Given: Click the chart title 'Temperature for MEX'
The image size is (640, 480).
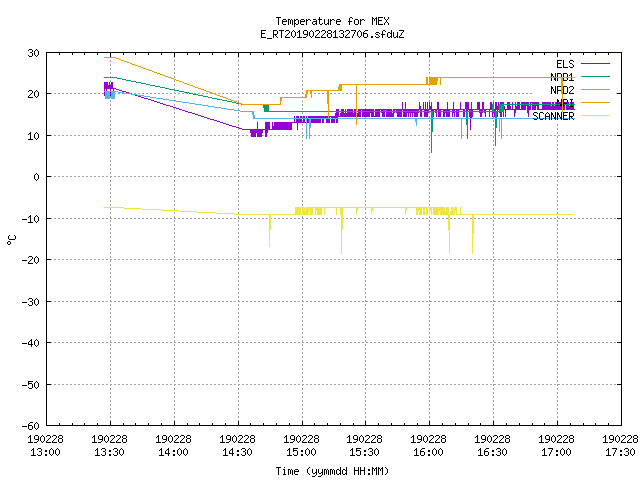Looking at the screenshot, I should [332, 21].
